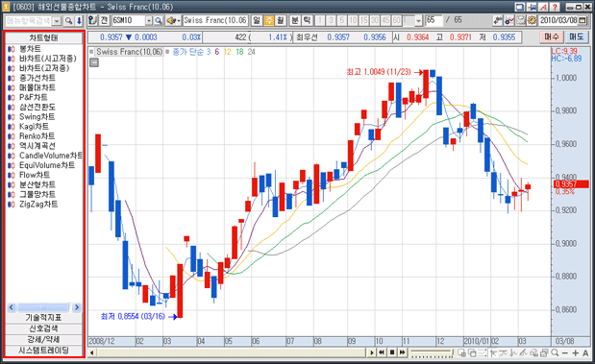Click the crosshair window icon in bottom toolbar
Screen dimensions: 595x364
pos(461,353)
